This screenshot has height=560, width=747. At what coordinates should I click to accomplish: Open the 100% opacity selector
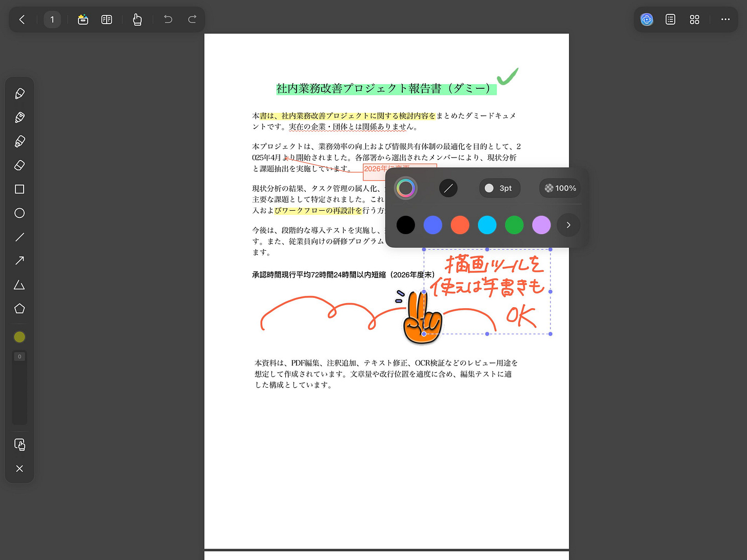[x=560, y=188]
